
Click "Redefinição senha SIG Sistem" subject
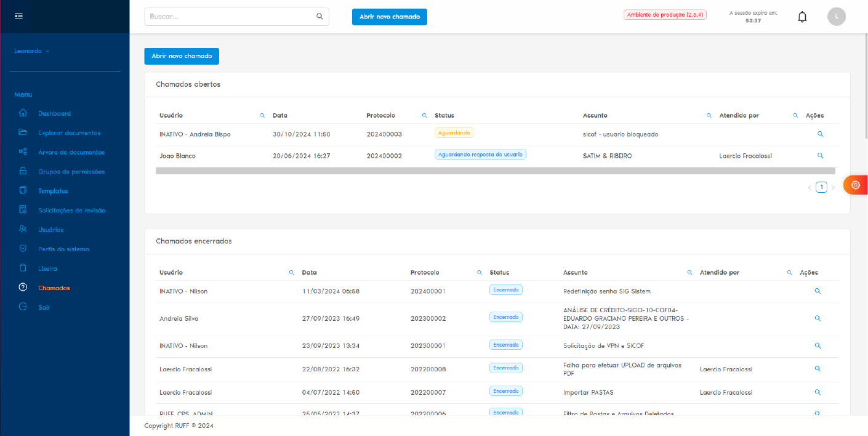tap(606, 291)
